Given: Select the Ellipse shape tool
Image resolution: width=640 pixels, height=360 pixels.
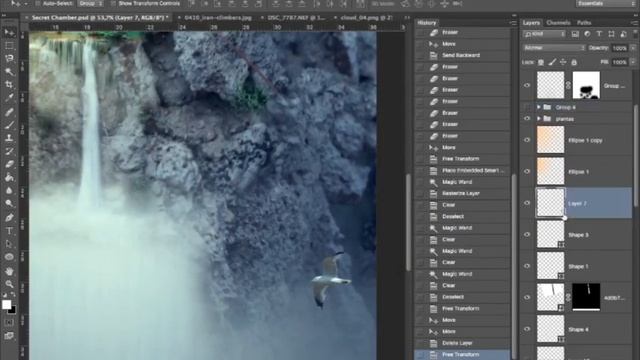Looking at the screenshot, I should click(9, 257).
